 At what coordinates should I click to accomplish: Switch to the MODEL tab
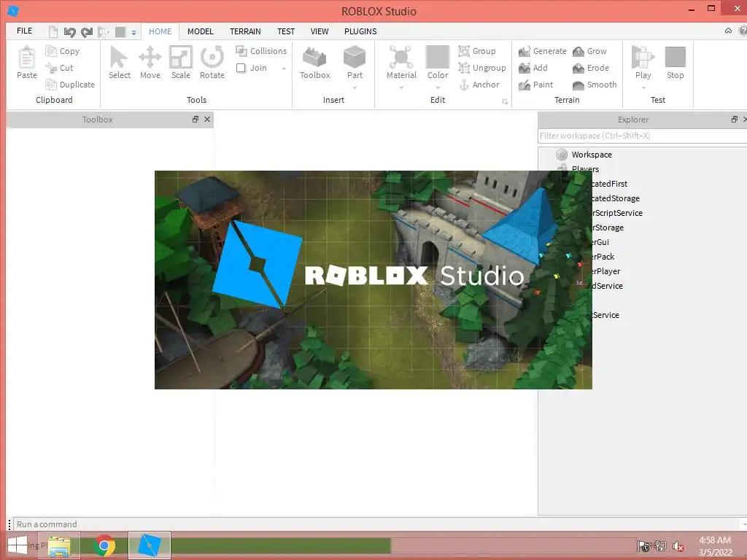point(200,31)
